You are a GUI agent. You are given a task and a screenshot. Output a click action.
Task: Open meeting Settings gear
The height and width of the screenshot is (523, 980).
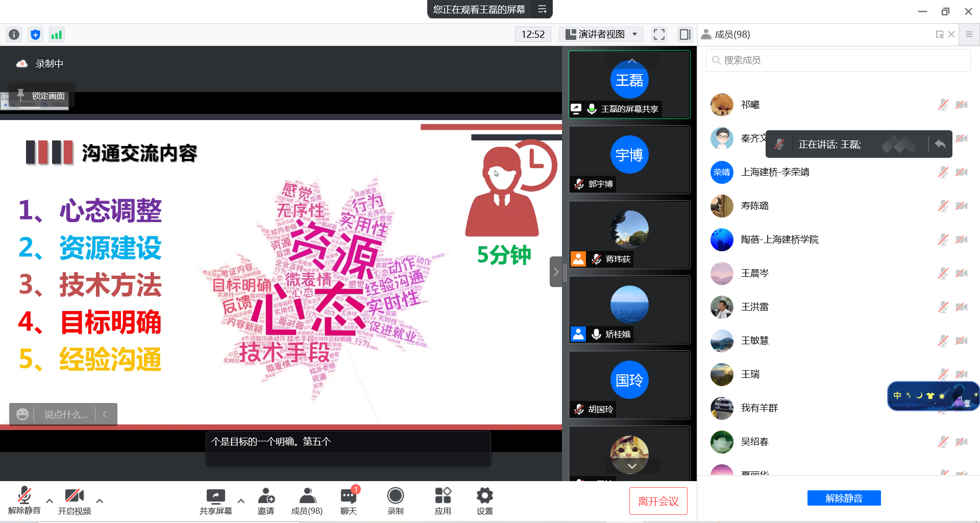point(484,501)
